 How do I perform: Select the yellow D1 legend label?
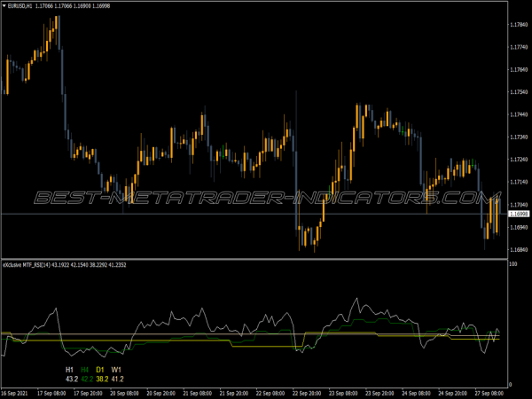click(x=99, y=370)
